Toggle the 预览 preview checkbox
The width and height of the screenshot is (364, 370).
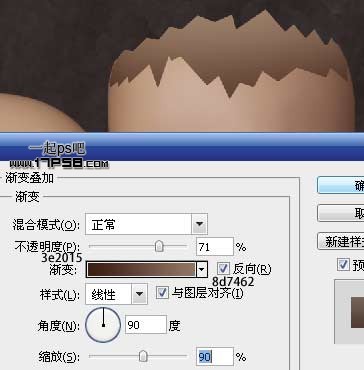point(343,265)
